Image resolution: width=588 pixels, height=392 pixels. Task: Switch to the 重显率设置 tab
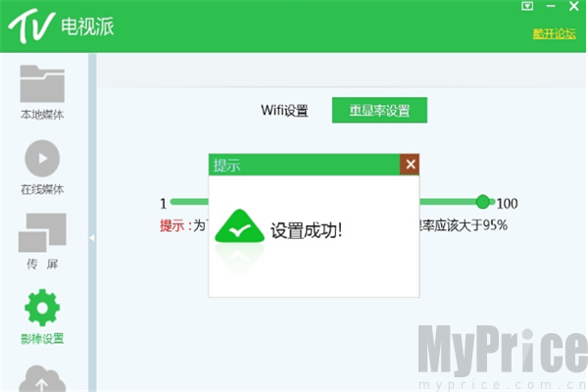(x=379, y=111)
